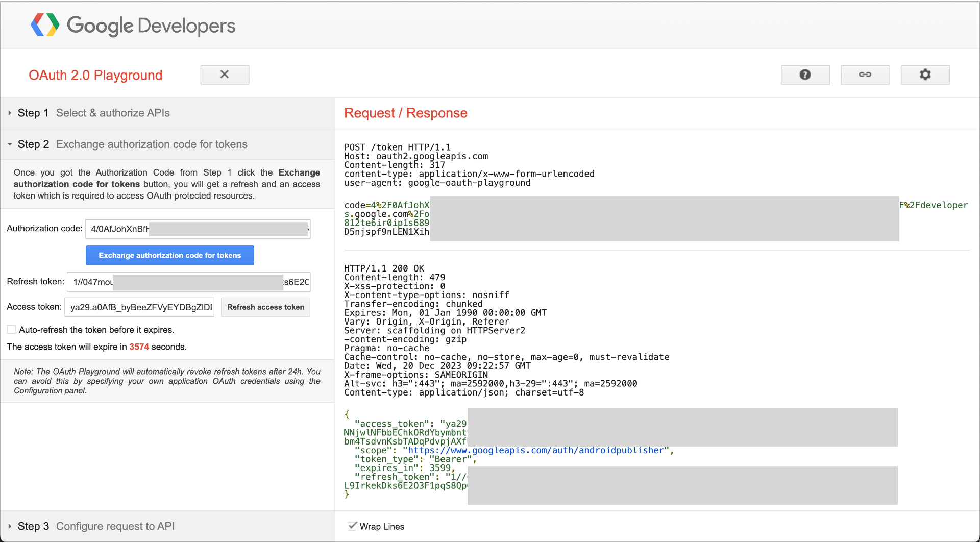Collapse Step 2 Exchange authorization code

click(x=167, y=144)
